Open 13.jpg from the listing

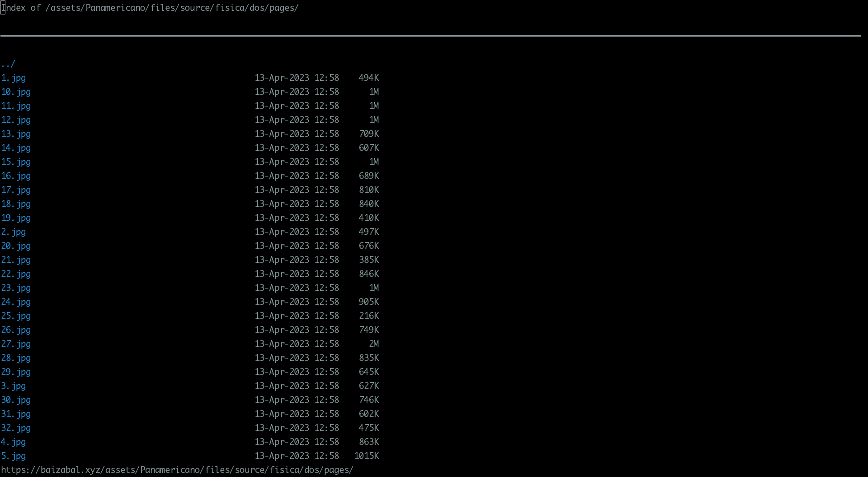(16, 134)
